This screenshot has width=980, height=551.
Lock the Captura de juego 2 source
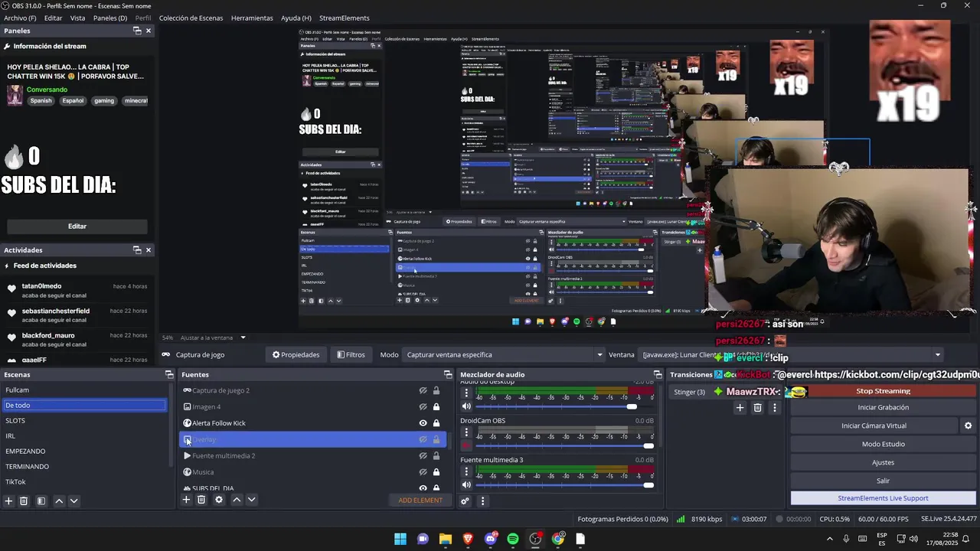[x=436, y=390]
